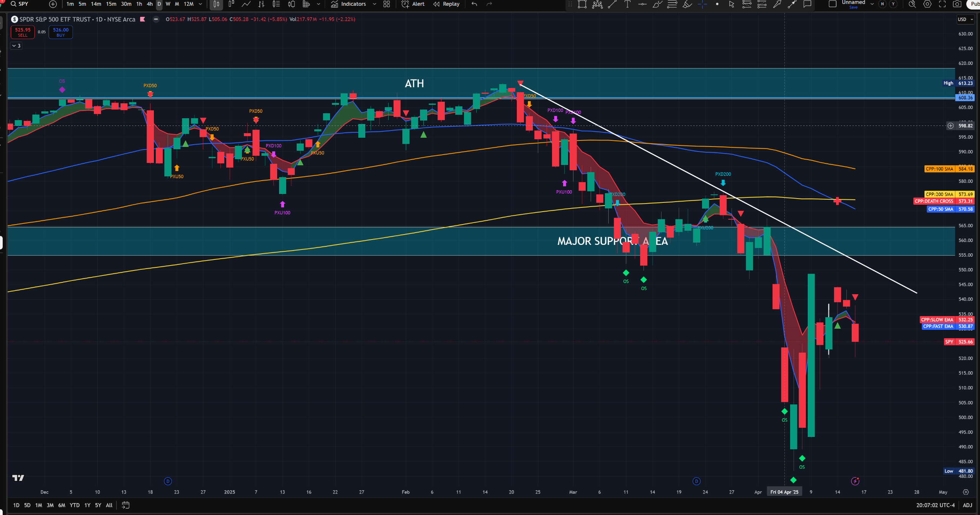Collapse the legend with the 3 indicators toggle
Screen dimensions: 980x515
tap(16, 46)
